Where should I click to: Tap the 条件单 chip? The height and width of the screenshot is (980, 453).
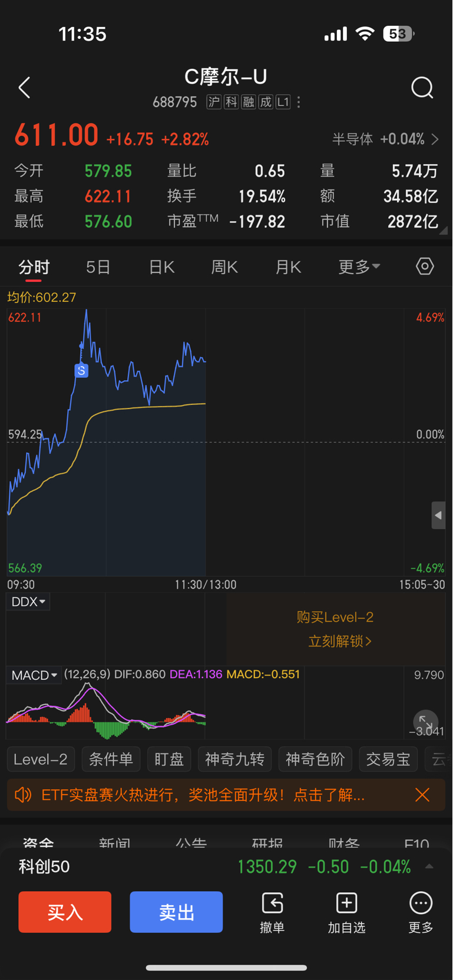coord(111,759)
